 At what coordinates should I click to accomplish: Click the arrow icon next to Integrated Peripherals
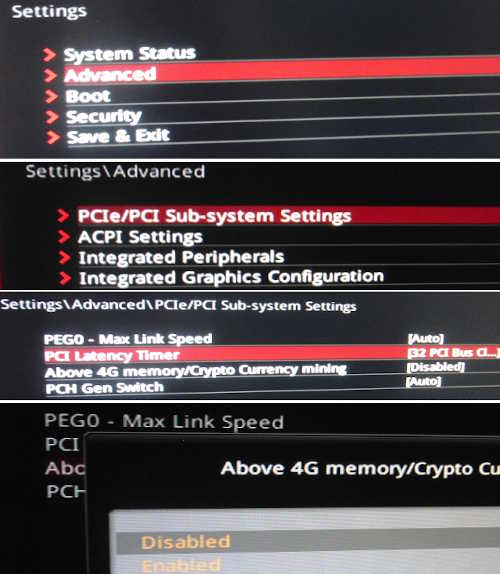pos(65,257)
